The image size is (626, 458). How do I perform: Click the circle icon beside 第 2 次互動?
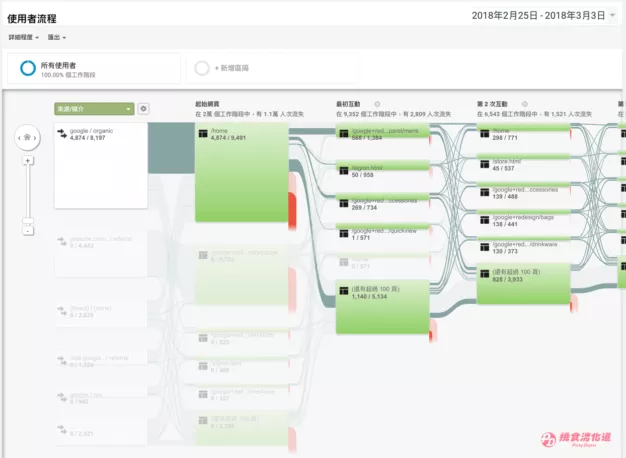pyautogui.click(x=525, y=104)
